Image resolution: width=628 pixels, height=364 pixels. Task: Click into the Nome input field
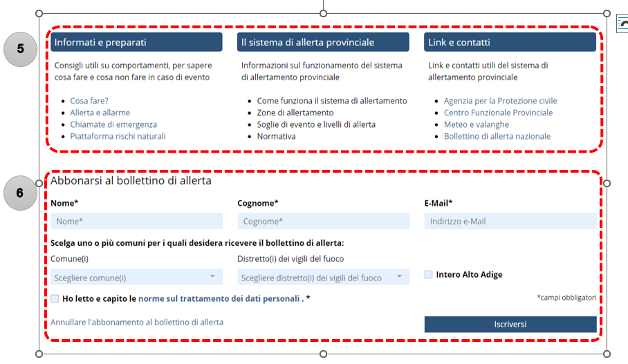[136, 221]
